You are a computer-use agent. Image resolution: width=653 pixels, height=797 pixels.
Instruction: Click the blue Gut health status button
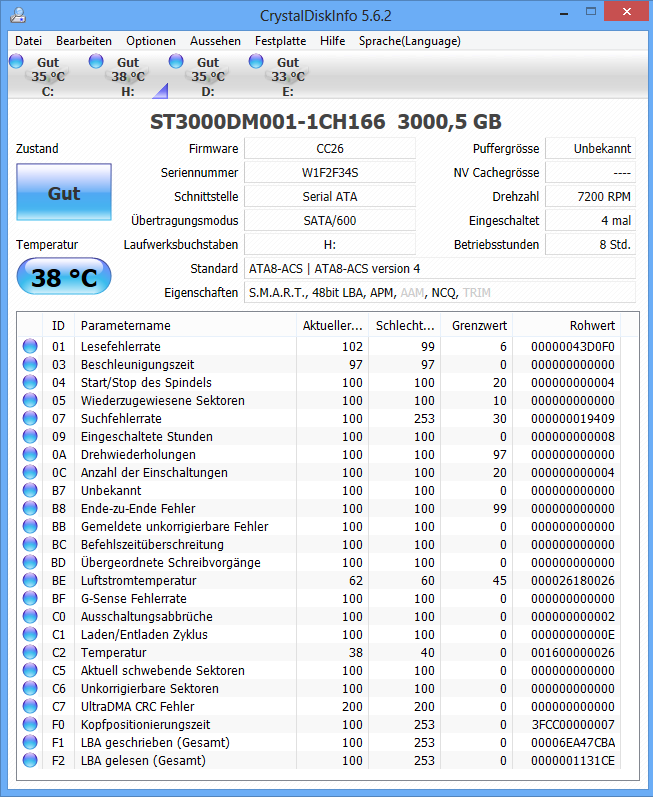pyautogui.click(x=64, y=192)
